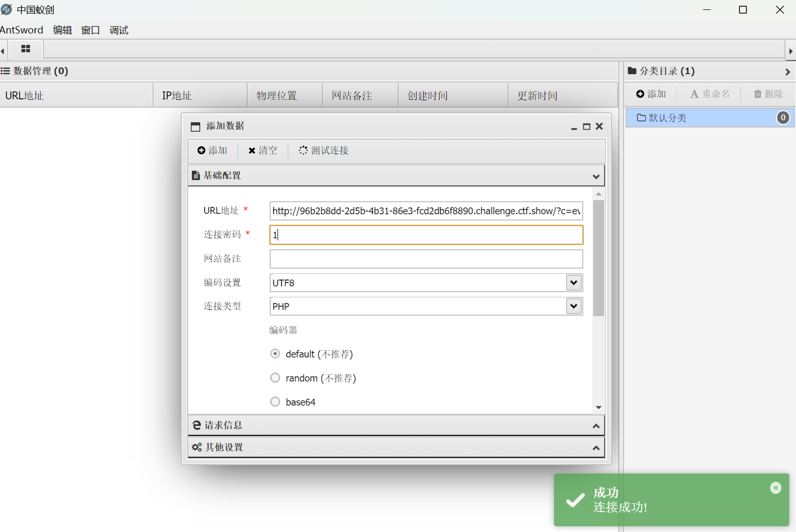
Task: Click the right tab scroll arrow
Action: 791,51
